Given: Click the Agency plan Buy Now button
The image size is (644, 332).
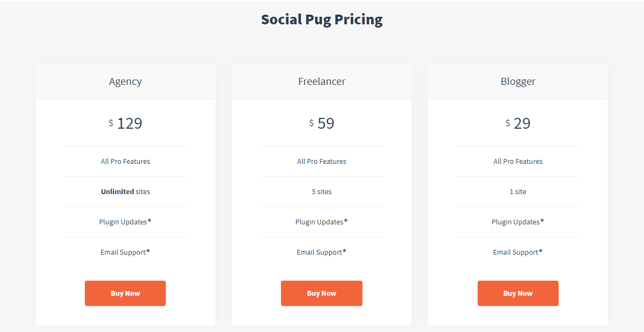Looking at the screenshot, I should coord(125,293).
